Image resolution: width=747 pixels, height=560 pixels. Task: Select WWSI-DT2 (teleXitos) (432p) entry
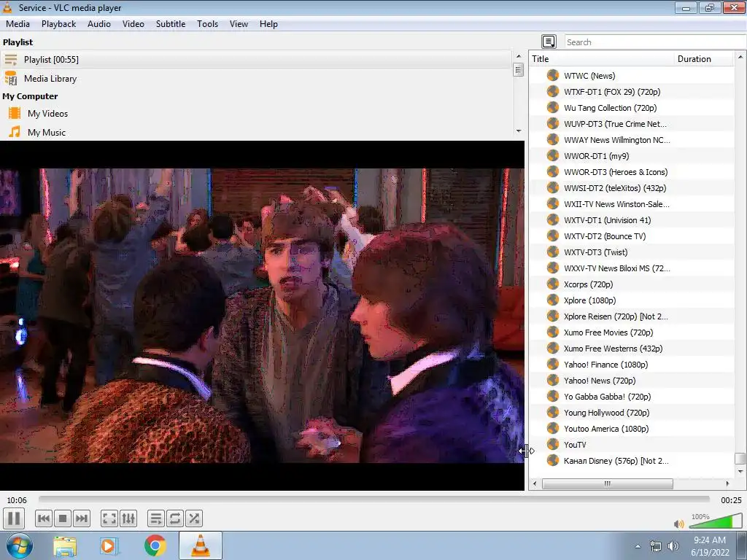point(632,188)
